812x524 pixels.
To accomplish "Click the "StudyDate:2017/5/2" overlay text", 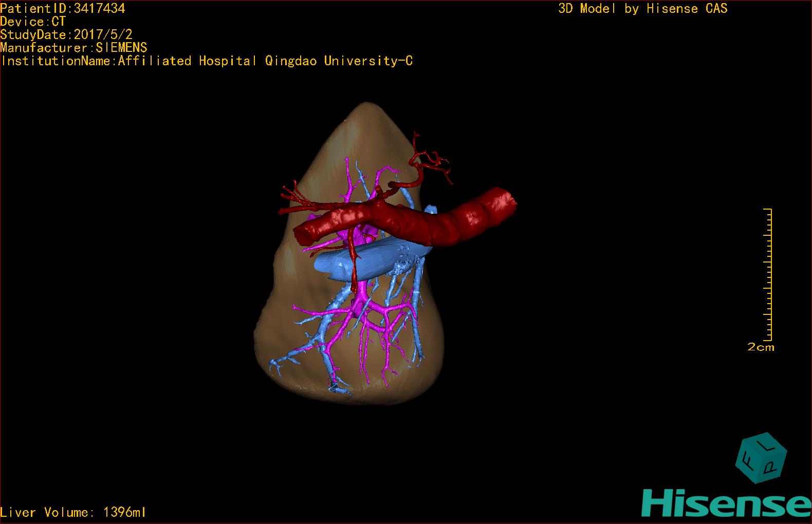I will click(66, 34).
